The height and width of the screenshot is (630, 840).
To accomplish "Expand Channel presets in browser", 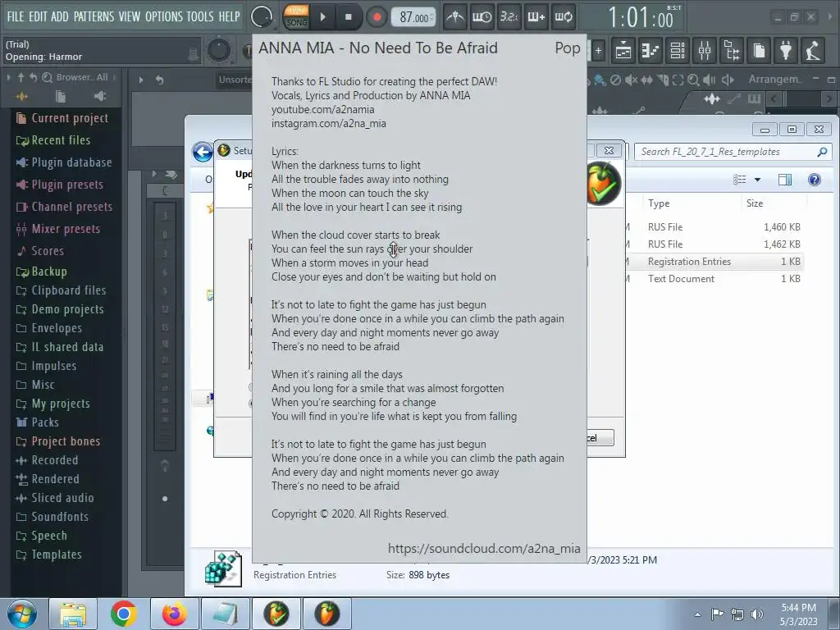I will (x=64, y=207).
